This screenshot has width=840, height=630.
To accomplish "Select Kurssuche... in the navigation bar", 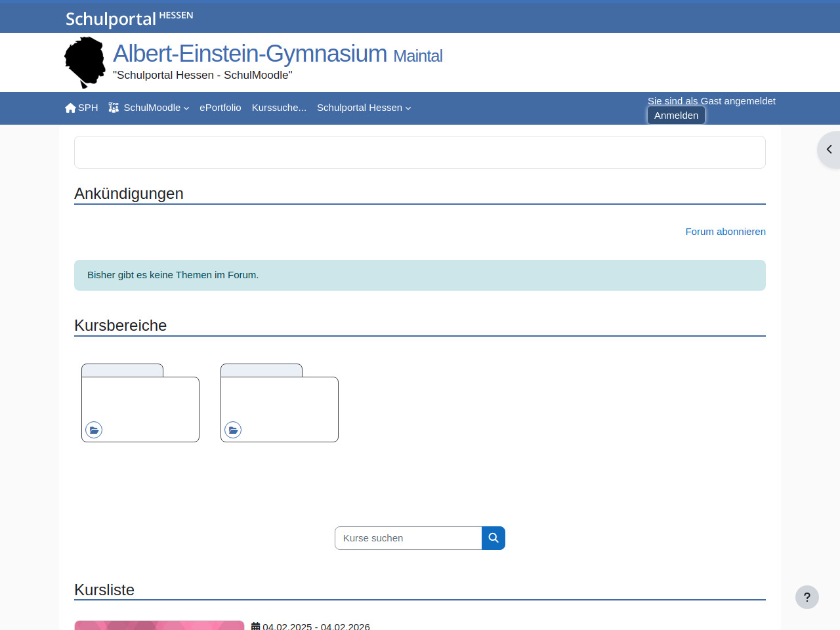I will tap(279, 108).
